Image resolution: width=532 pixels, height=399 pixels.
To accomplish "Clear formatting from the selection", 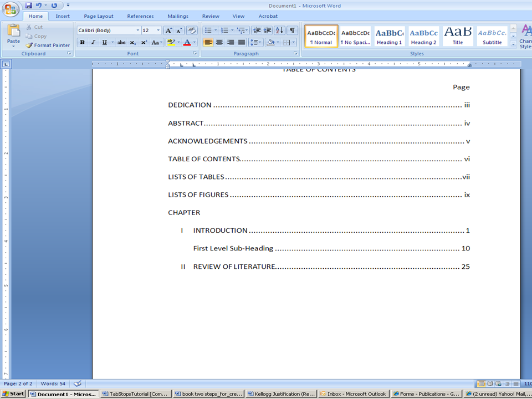I will pyautogui.click(x=191, y=30).
